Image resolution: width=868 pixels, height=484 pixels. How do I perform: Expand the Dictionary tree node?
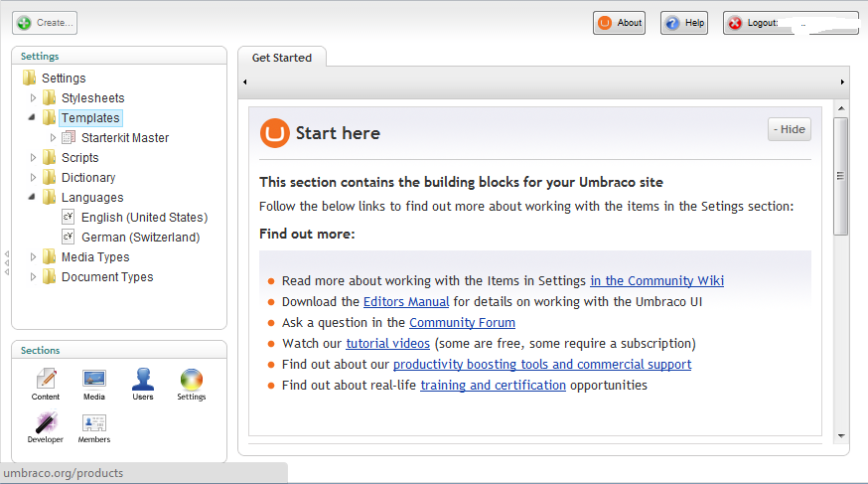(x=33, y=178)
